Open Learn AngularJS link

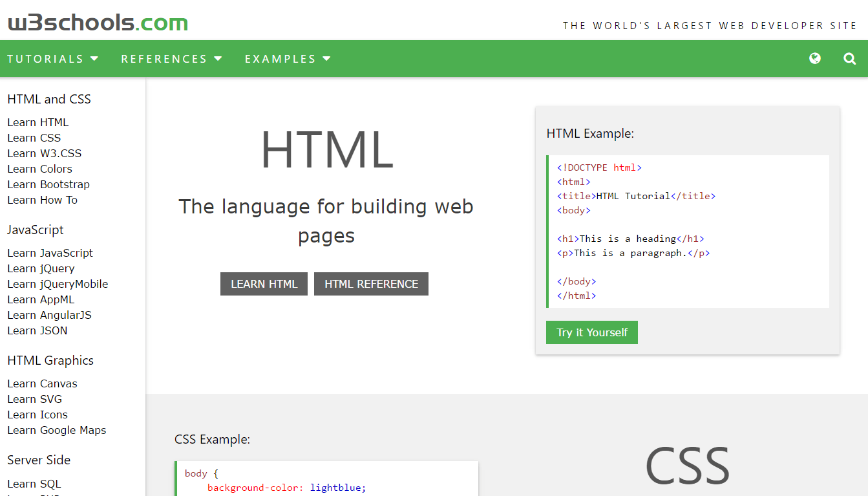point(49,315)
